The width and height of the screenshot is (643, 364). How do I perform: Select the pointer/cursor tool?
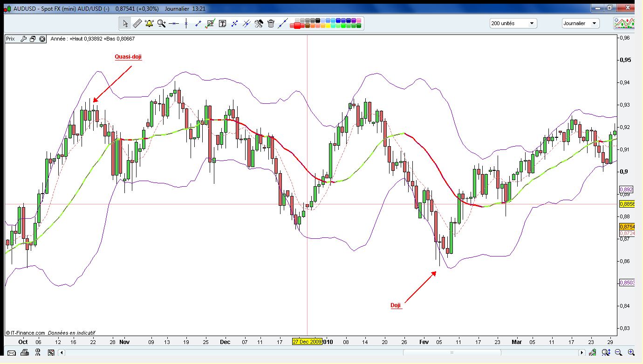[x=125, y=23]
